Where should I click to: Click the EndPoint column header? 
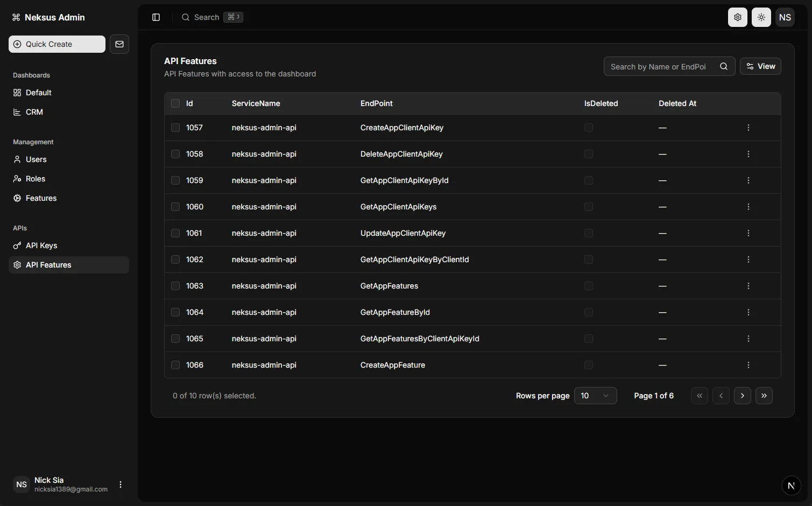click(376, 103)
